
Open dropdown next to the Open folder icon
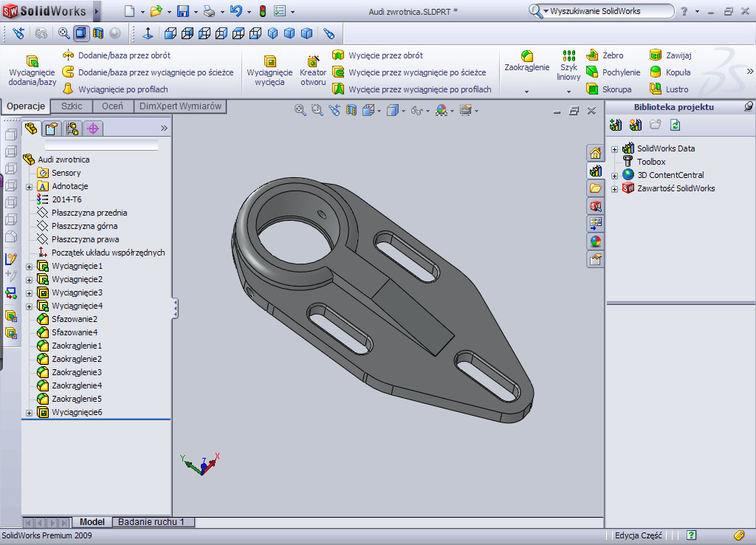(x=169, y=12)
